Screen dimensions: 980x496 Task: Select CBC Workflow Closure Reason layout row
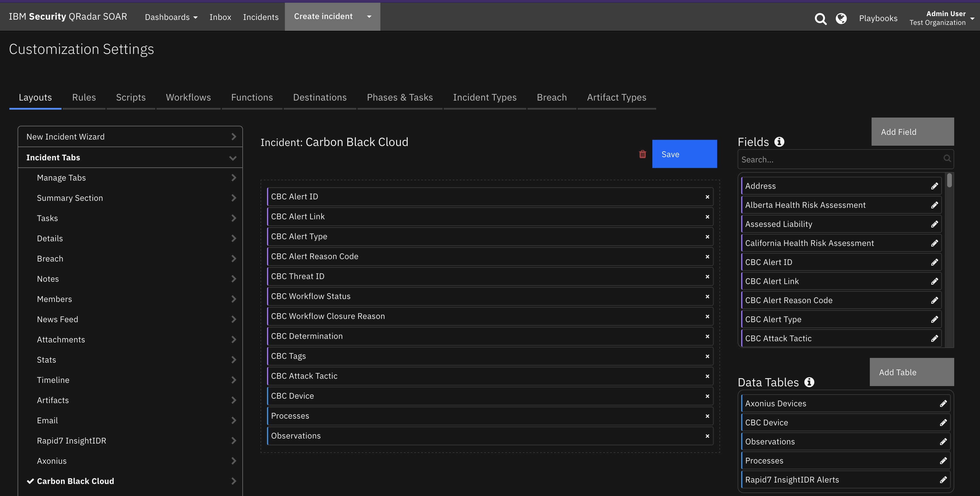490,316
